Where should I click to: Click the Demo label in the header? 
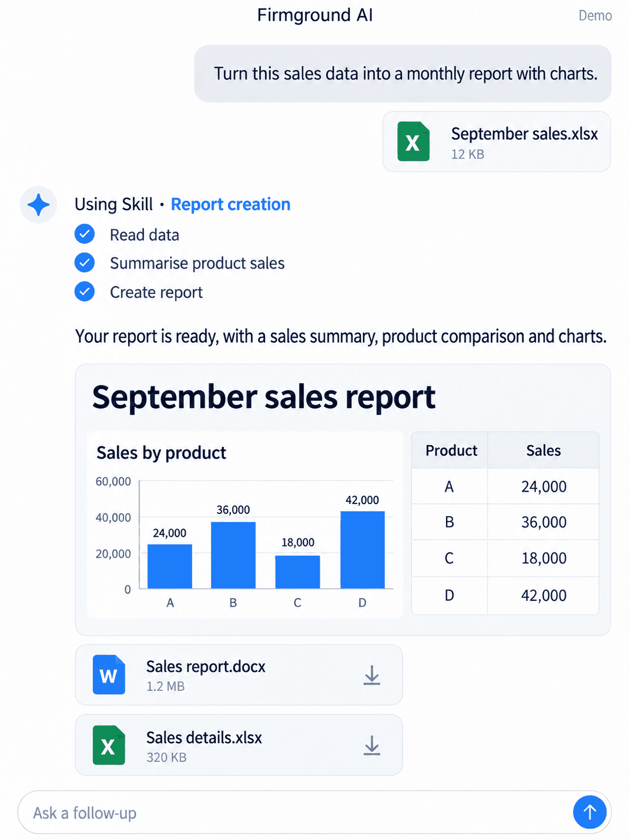595,16
